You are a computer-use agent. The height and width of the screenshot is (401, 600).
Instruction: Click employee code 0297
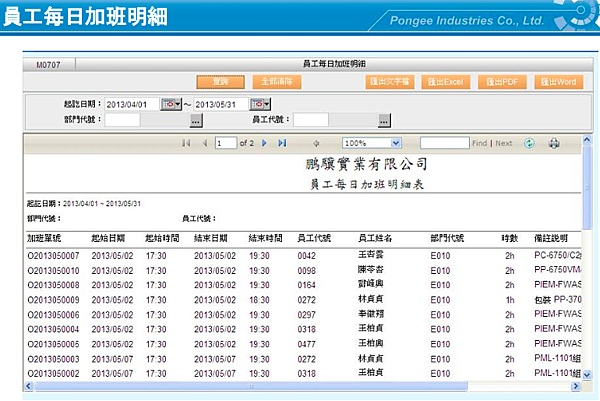(307, 315)
